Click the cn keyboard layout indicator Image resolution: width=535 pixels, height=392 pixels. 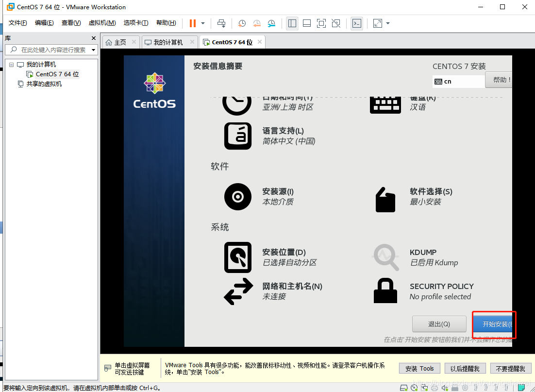(458, 81)
